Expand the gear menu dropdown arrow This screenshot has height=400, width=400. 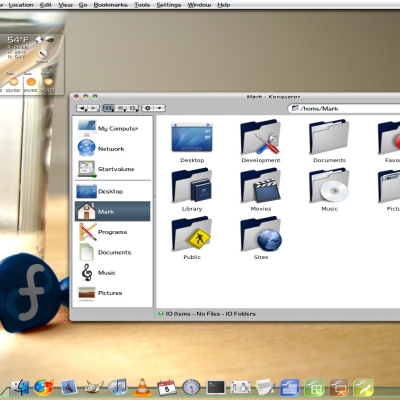point(160,108)
